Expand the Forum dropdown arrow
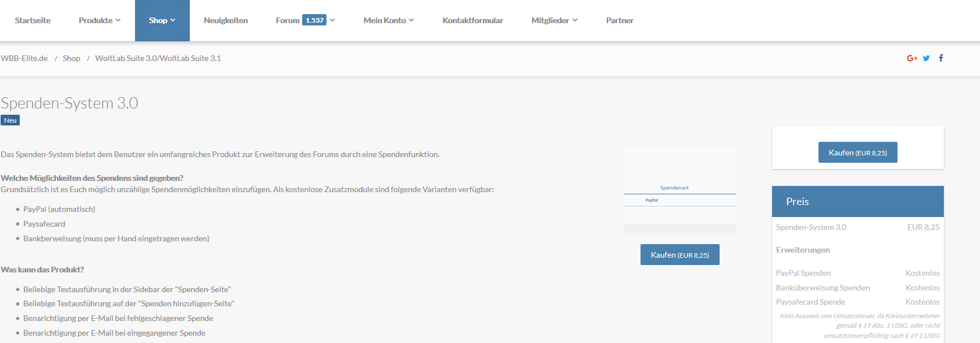The width and height of the screenshot is (980, 343). (333, 20)
